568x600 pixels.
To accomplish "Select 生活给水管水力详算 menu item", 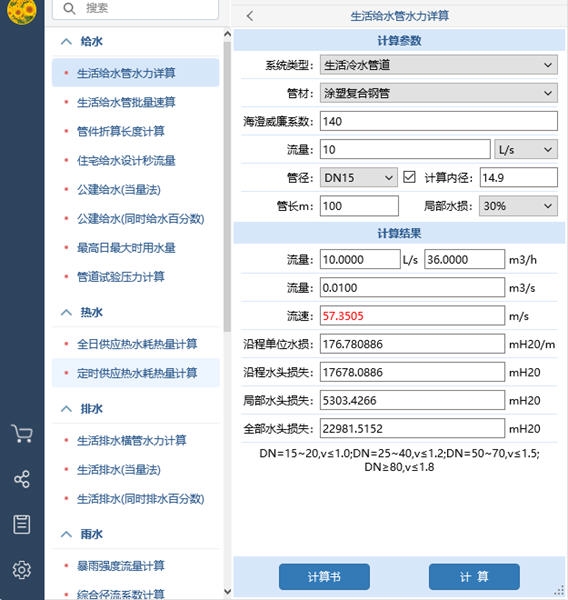I will click(135, 73).
